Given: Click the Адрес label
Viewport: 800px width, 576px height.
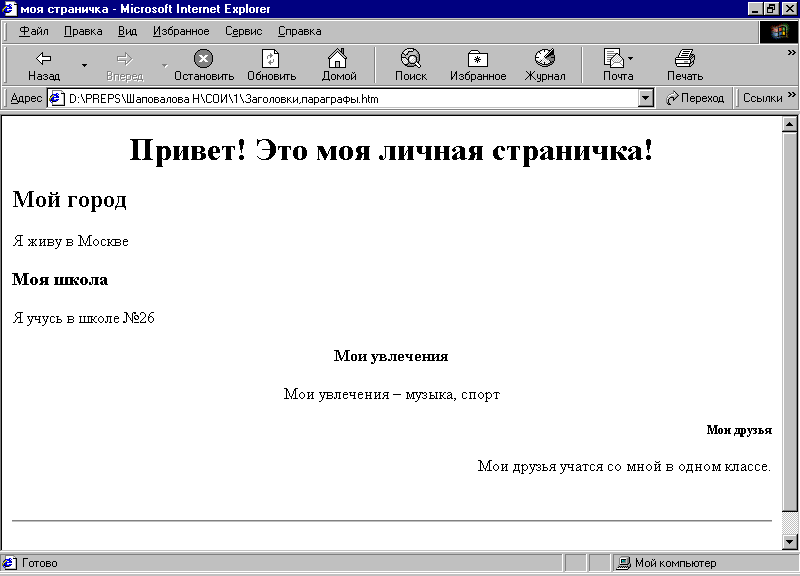Looking at the screenshot, I should click(x=26, y=98).
